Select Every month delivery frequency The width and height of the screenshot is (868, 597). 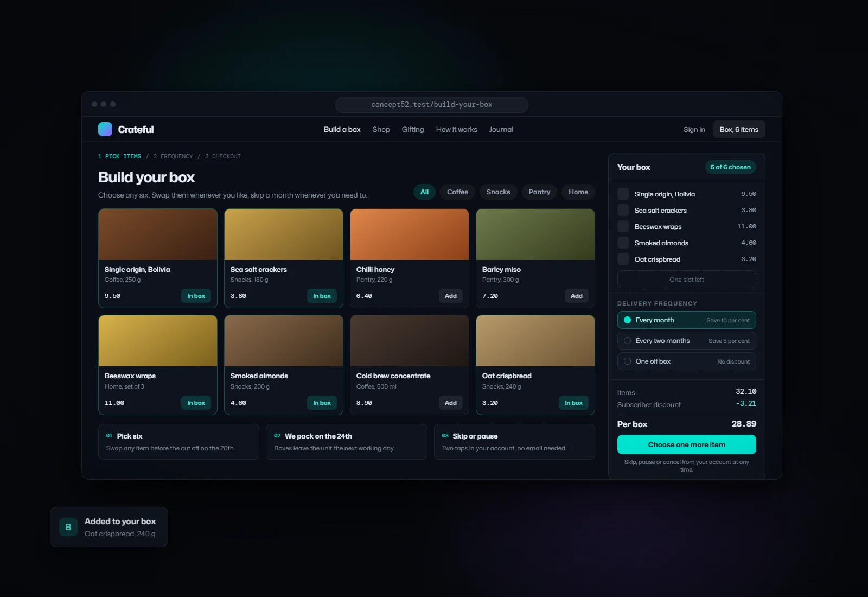coord(686,320)
